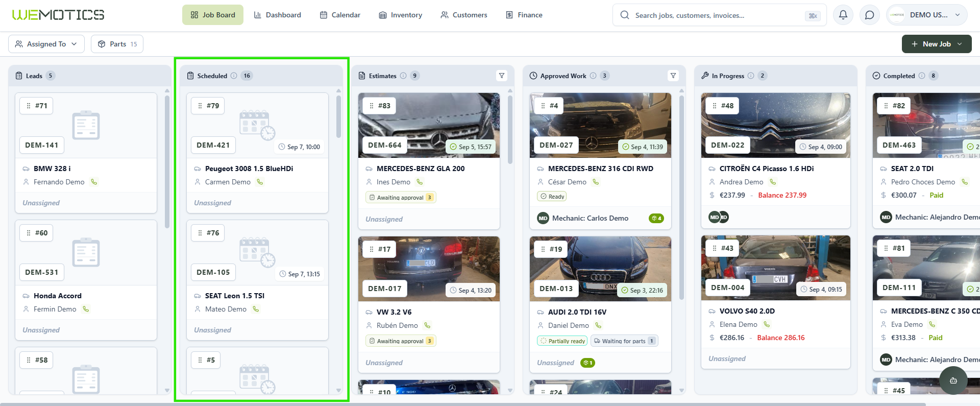This screenshot has width=980, height=406.
Task: Expand the Assigned To filter
Action: [x=46, y=44]
